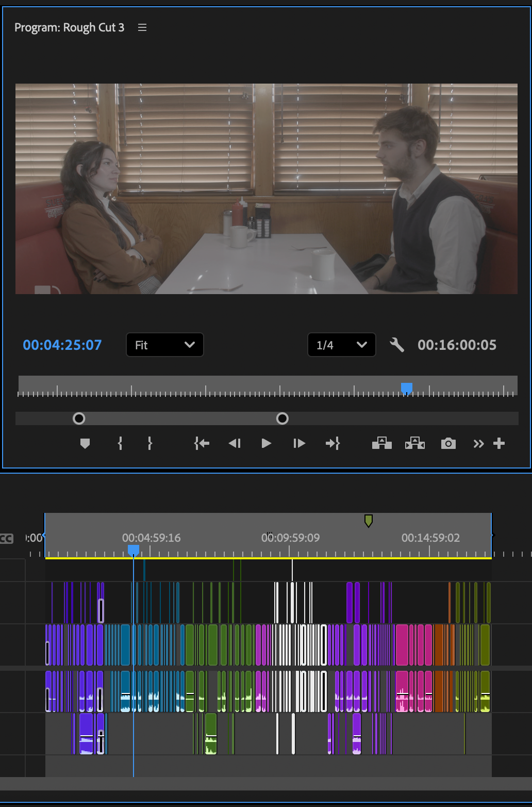
Task: Click the right handle of monitor zoom scrollbar
Action: (282, 418)
